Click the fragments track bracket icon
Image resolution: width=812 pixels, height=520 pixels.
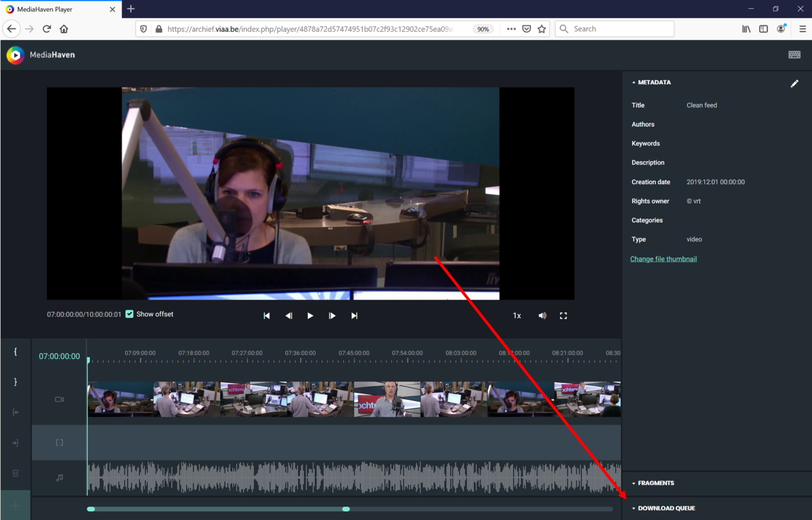point(59,443)
